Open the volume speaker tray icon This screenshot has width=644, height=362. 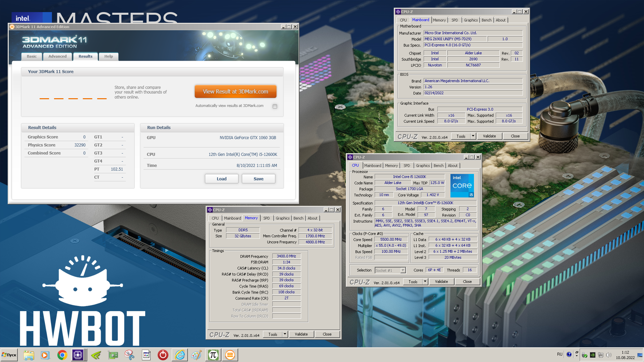(x=609, y=355)
